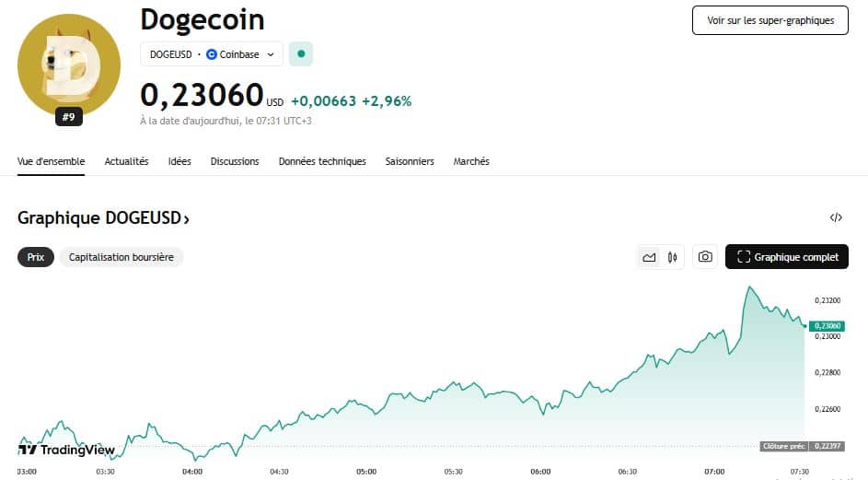Click the #9 rank badge
The width and height of the screenshot is (868, 480).
click(x=69, y=117)
